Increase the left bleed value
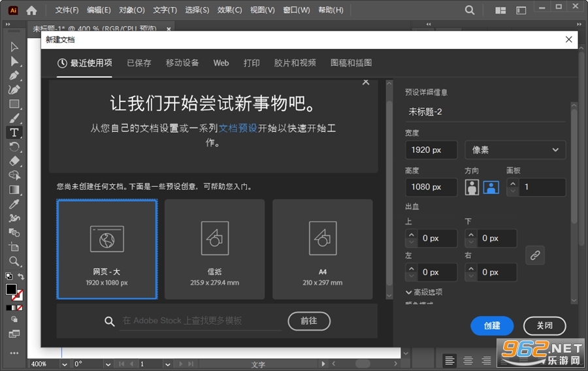Screen dimensions: 588x371 click(x=412, y=268)
